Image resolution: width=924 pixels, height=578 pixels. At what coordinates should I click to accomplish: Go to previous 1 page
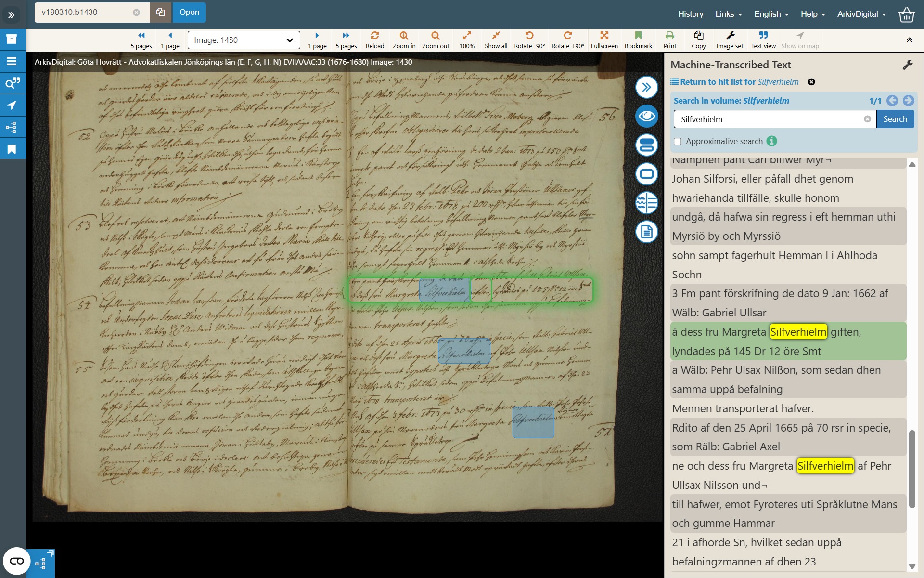pyautogui.click(x=170, y=40)
